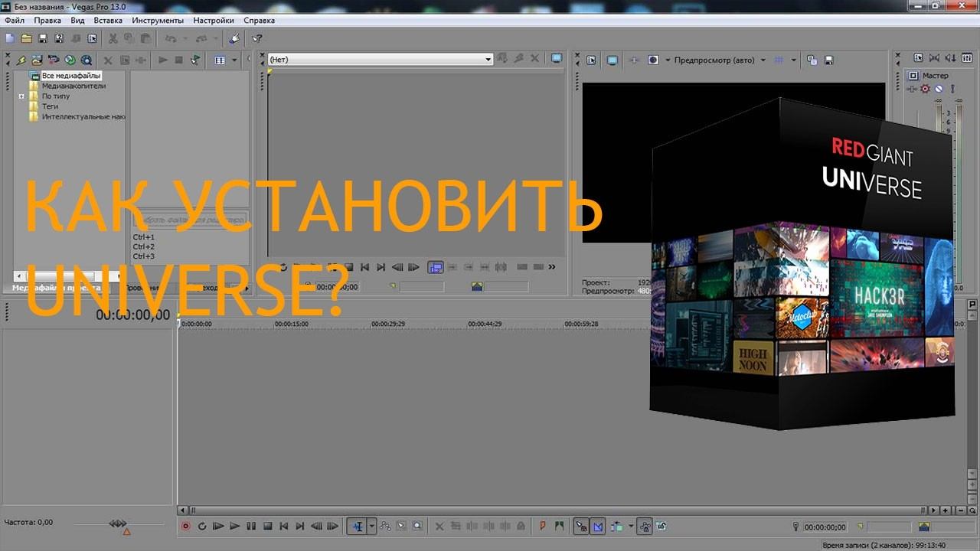
Task: Open the Инструменты menu
Action: click(158, 21)
